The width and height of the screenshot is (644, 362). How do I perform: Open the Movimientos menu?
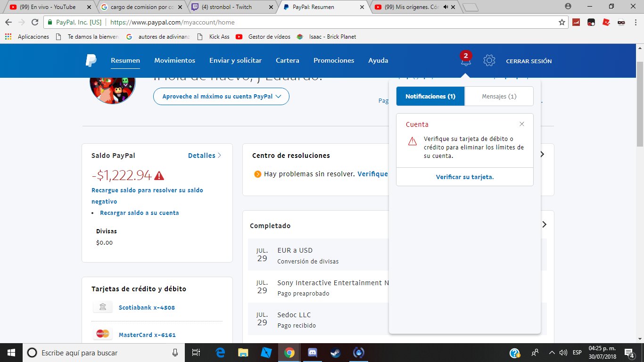coord(174,60)
